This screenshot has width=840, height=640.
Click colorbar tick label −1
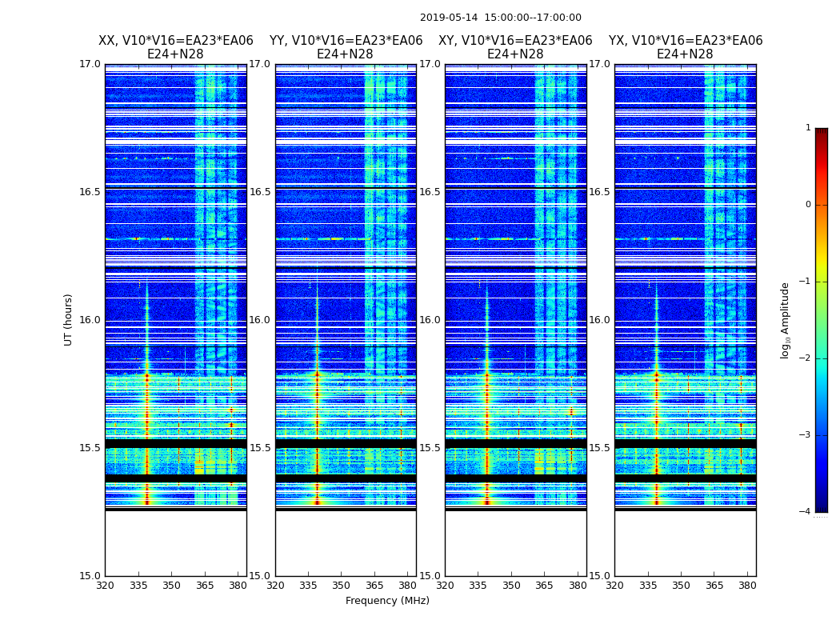805,281
